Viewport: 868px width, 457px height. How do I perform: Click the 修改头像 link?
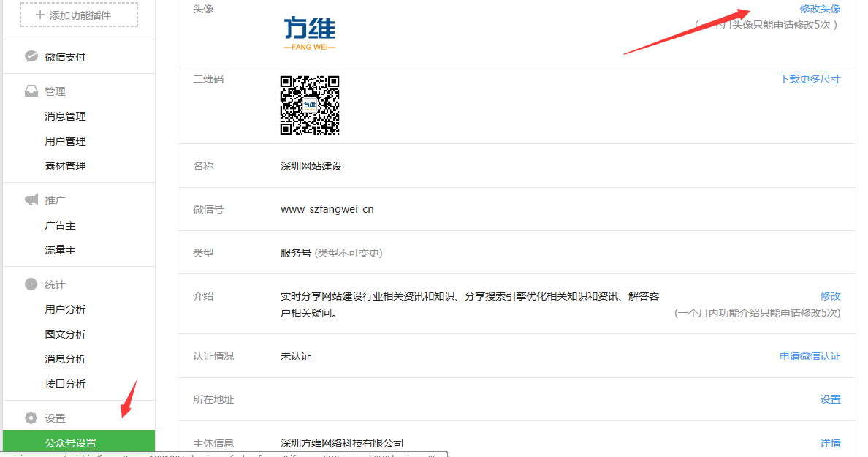point(820,9)
